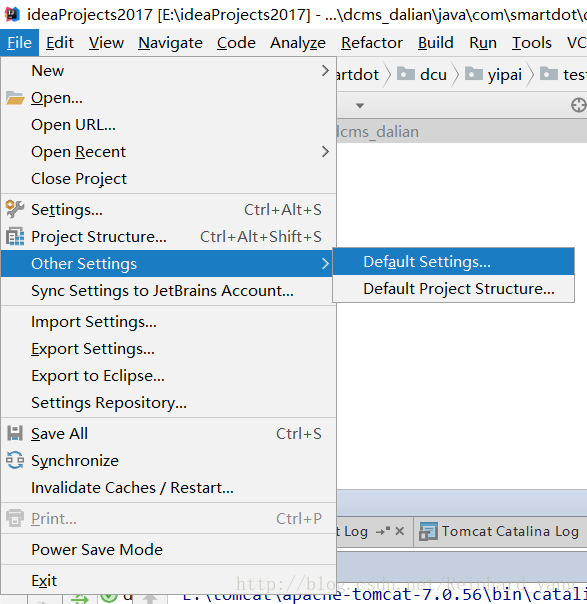Open the Build menu
The height and width of the screenshot is (604, 587).
(x=436, y=43)
